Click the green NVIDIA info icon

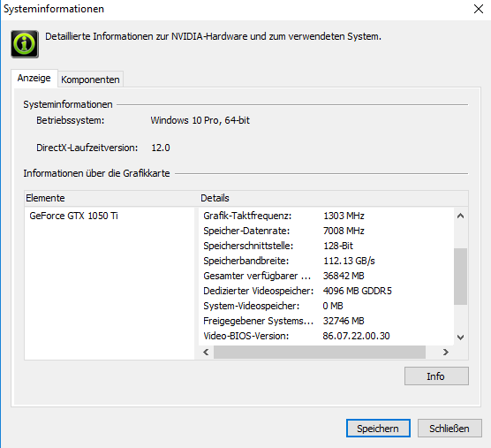point(25,44)
